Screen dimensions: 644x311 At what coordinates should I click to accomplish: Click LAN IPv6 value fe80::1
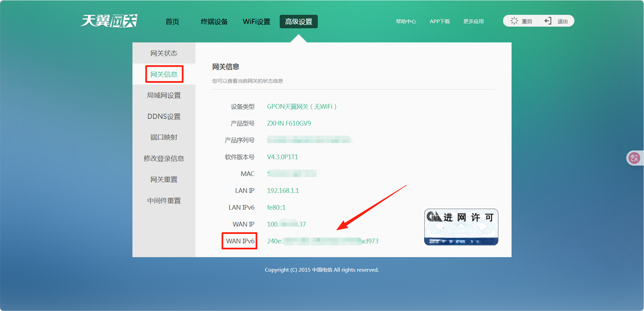[276, 207]
